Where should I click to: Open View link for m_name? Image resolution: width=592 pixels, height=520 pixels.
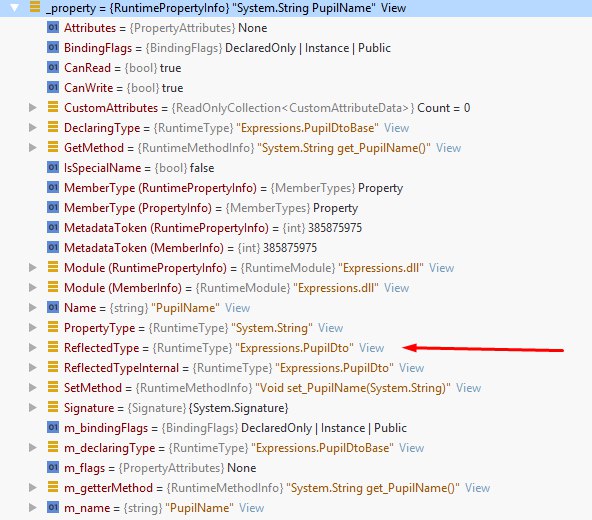click(251, 508)
